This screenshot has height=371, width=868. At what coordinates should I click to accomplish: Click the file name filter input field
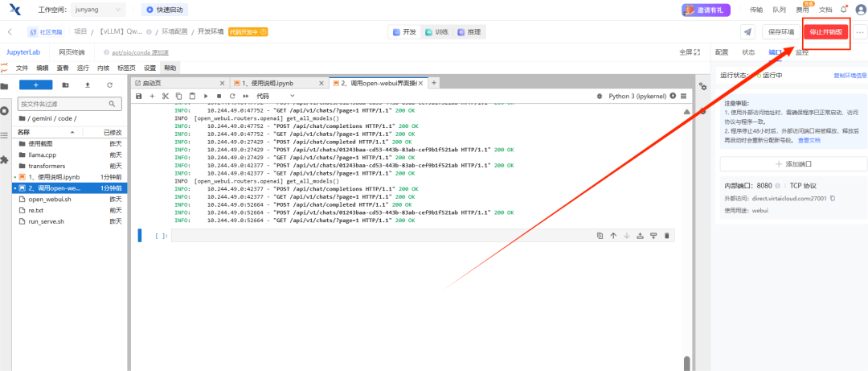click(70, 104)
